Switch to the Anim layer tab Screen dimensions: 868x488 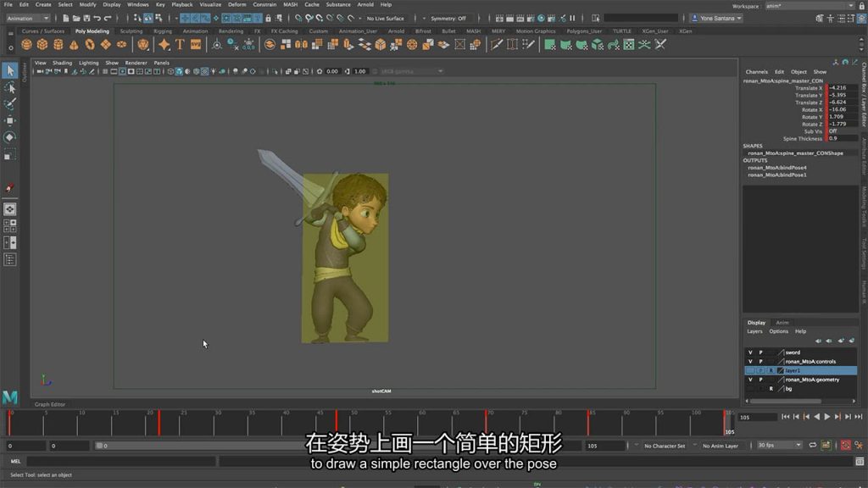[x=782, y=323]
